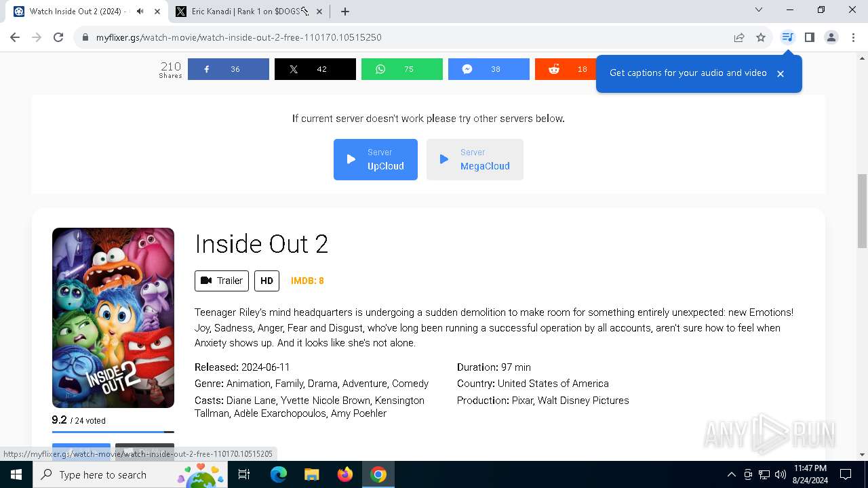Click the rating progress bar under 9.2
The image size is (868, 488).
[113, 432]
